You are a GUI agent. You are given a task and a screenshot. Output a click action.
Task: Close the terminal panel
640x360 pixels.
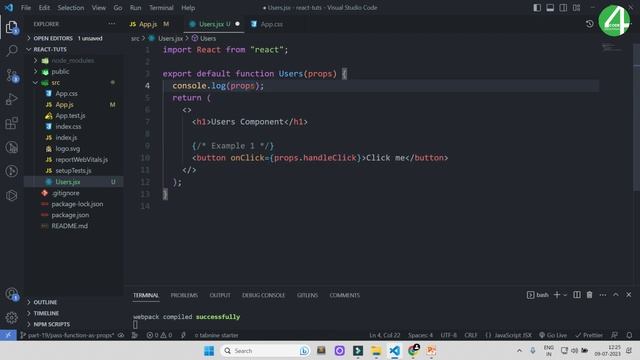click(x=629, y=295)
